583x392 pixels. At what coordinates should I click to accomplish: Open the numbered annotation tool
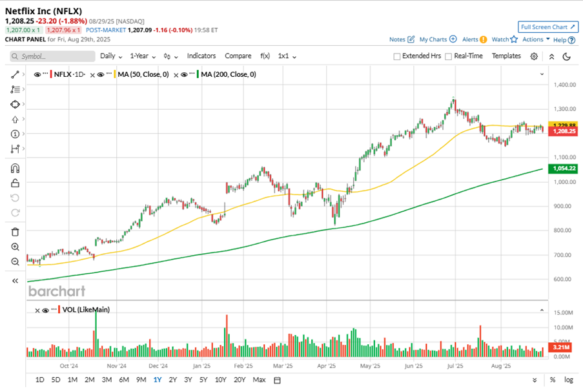click(x=15, y=134)
